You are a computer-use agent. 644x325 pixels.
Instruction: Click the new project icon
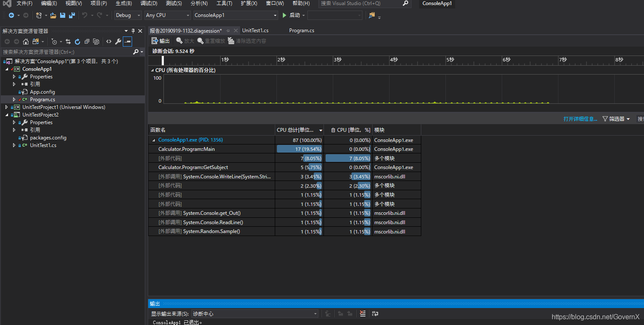pyautogui.click(x=39, y=15)
